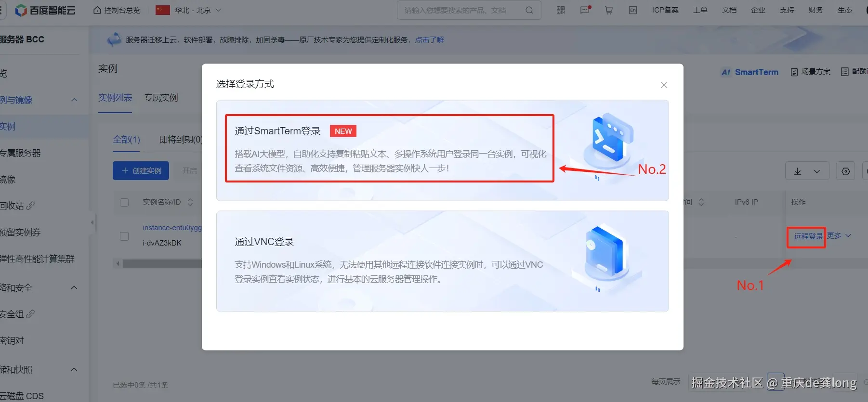Open the North China Beijing region dropdown
This screenshot has height=402, width=868.
pyautogui.click(x=188, y=10)
